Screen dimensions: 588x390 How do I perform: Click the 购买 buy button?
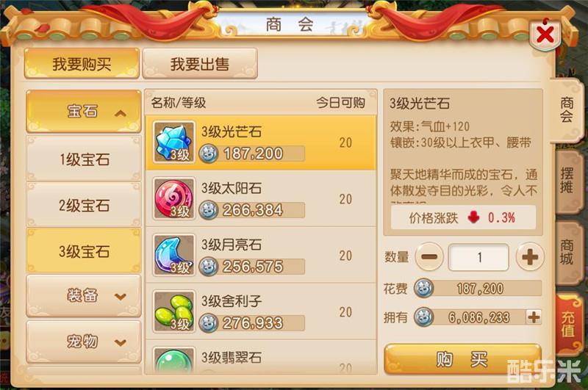click(x=462, y=359)
